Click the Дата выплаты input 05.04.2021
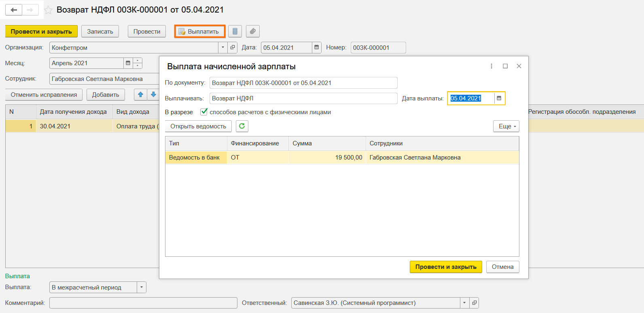This screenshot has height=313, width=644. [x=471, y=98]
